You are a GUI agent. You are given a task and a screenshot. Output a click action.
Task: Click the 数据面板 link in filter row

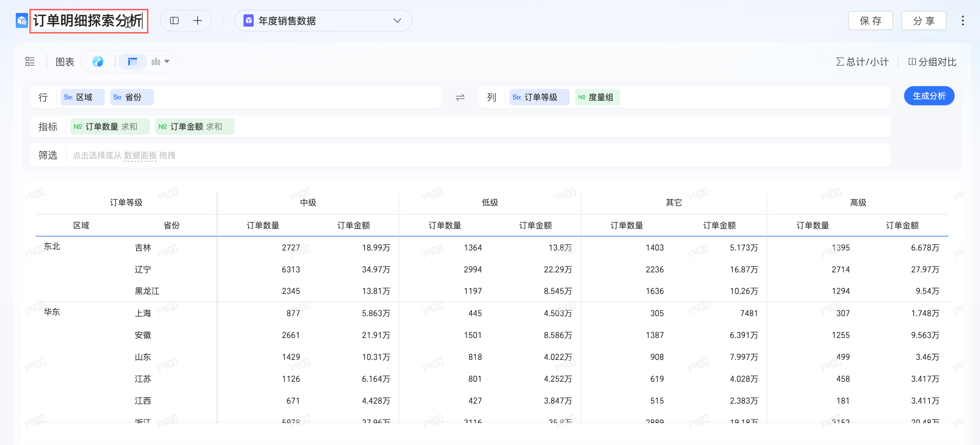coord(140,155)
